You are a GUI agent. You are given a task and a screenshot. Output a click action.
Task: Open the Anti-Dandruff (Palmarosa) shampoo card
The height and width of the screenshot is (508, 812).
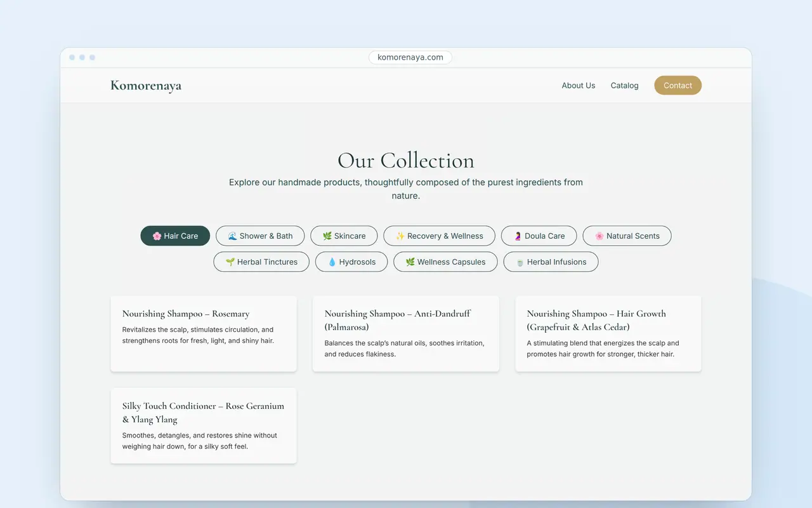406,333
